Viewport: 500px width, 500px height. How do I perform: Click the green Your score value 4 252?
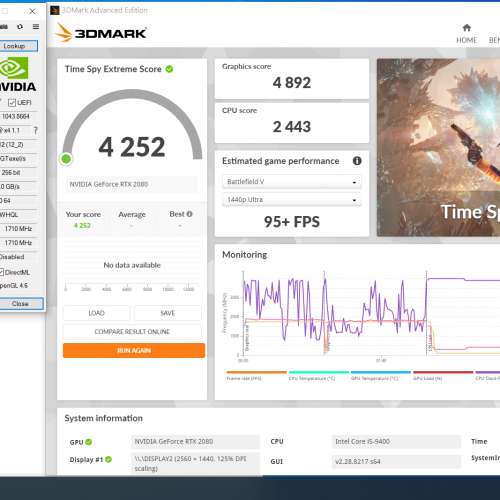tap(82, 226)
